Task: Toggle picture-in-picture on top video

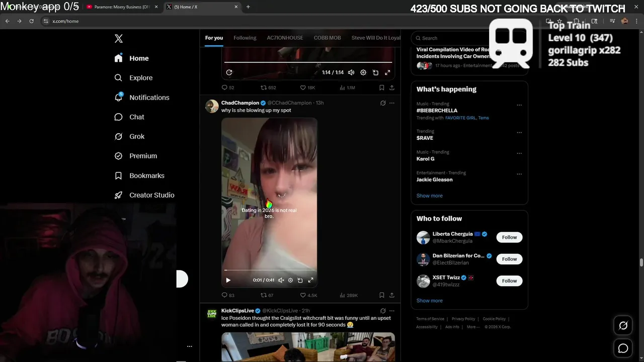Action: 375,72
